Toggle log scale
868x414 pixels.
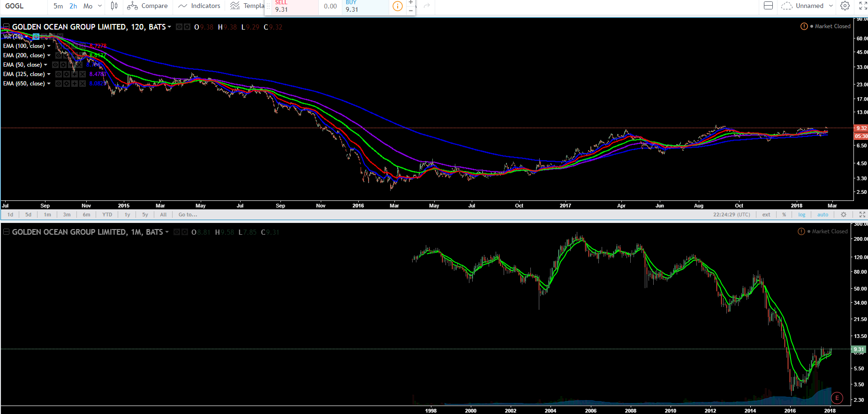(802, 215)
